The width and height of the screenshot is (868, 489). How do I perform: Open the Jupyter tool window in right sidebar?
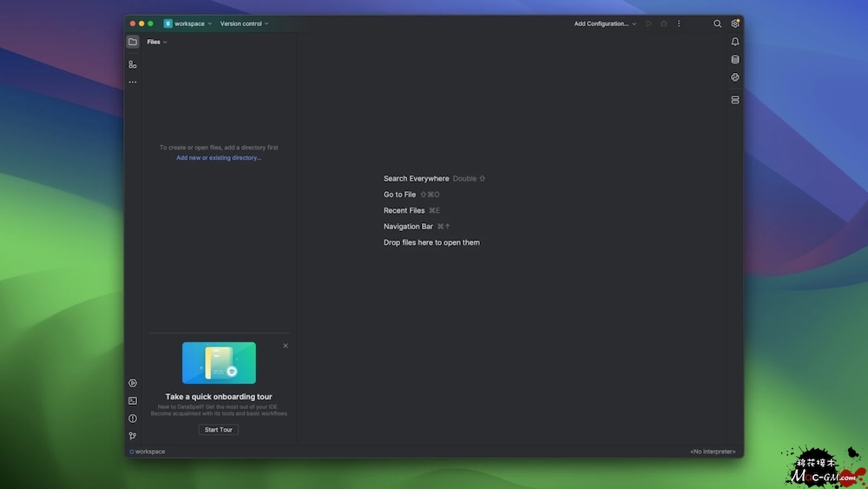735,77
